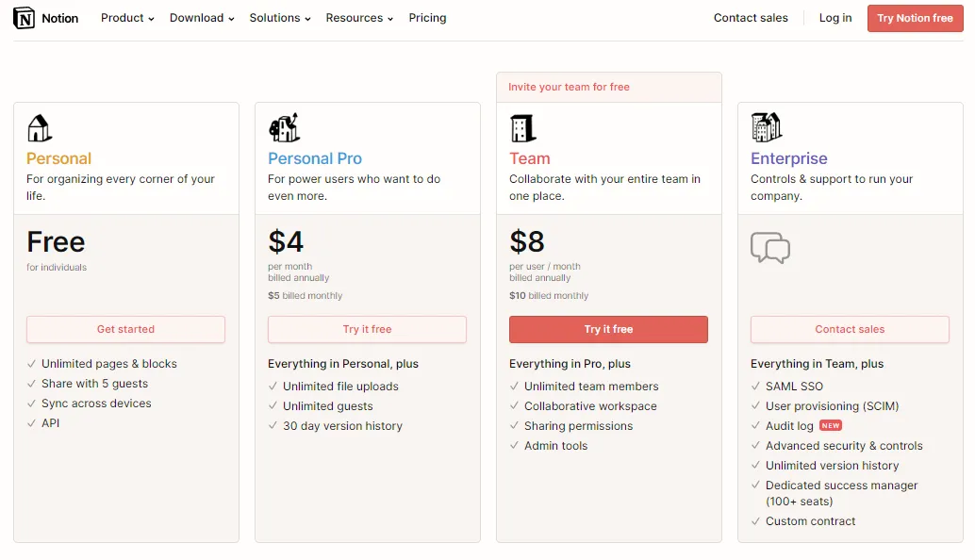Click the Admin tools feature

[556, 446]
